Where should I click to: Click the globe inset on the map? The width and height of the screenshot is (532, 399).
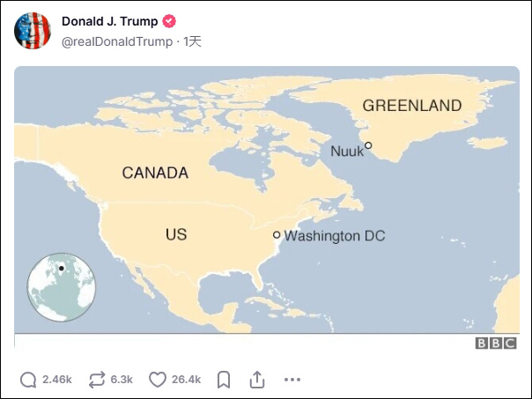(61, 287)
